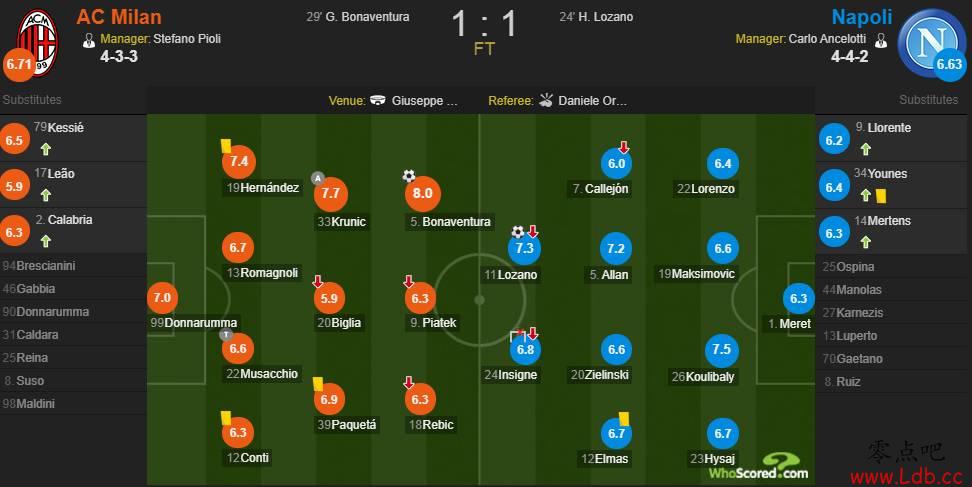The height and width of the screenshot is (487, 972).
Task: Select Bonaventura's 8.0 rating bubble
Action: click(423, 193)
